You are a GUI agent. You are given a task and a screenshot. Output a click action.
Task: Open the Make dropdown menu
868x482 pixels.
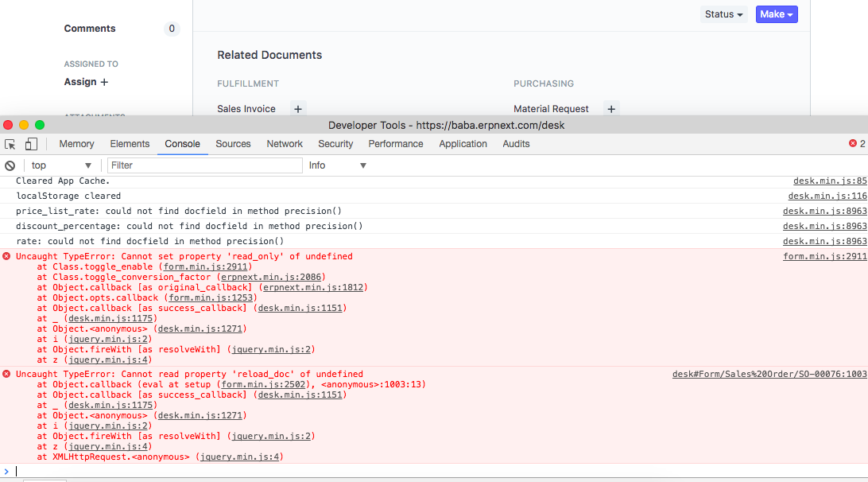[776, 14]
